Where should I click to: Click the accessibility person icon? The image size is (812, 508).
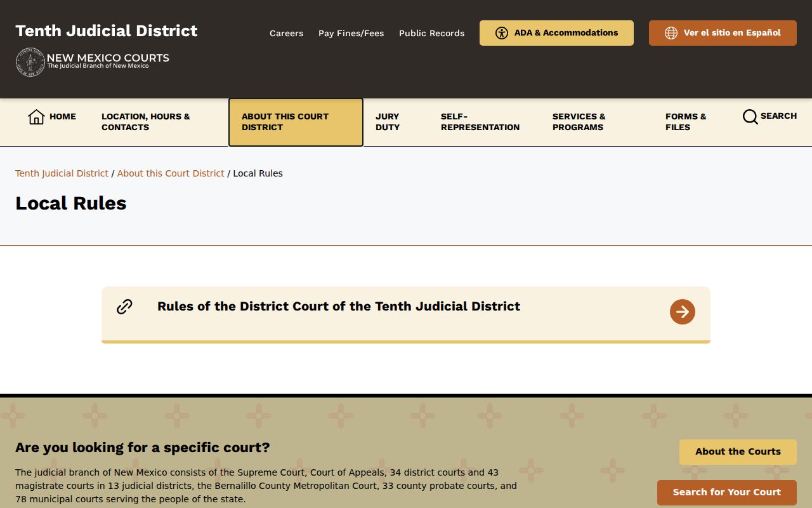pyautogui.click(x=502, y=33)
